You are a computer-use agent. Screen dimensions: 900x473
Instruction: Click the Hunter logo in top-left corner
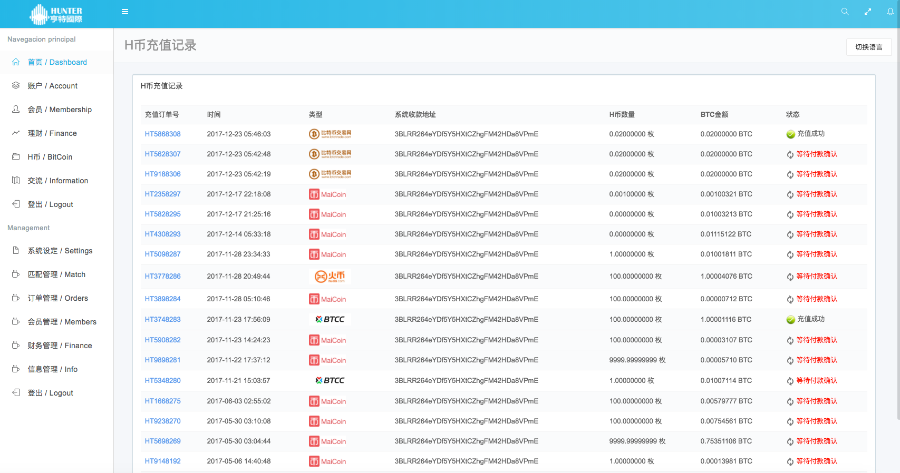(56, 14)
